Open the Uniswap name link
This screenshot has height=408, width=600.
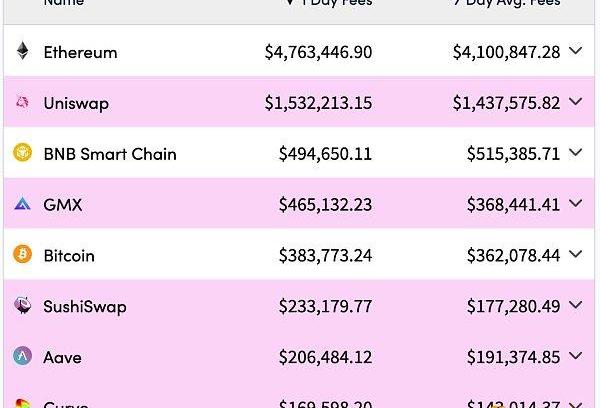coord(76,103)
